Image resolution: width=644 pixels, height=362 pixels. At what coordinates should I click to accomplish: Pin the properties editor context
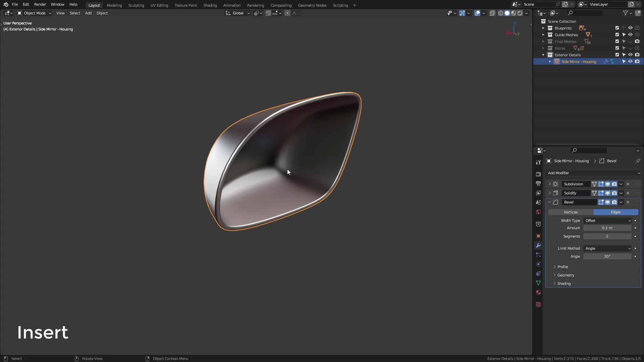click(638, 161)
